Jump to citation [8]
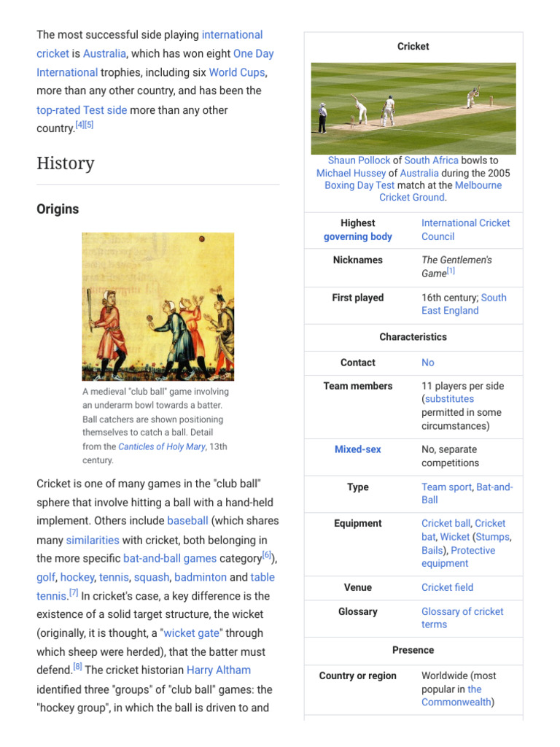The height and width of the screenshot is (747, 560). coord(77,667)
